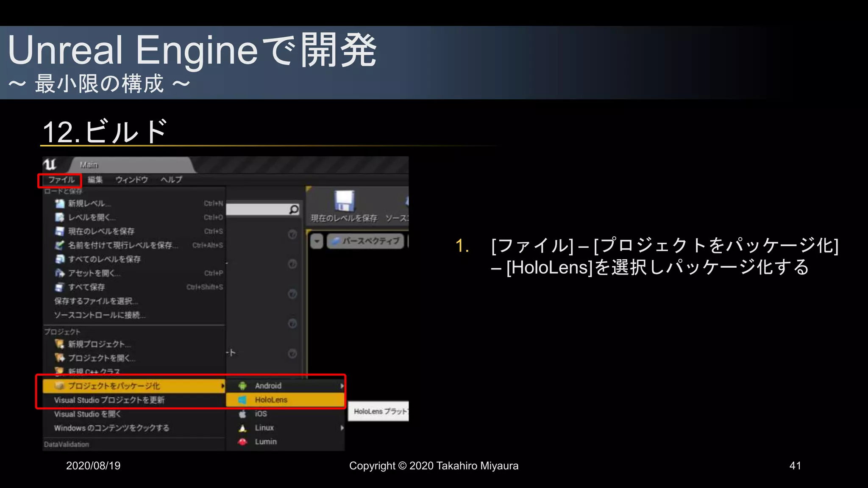Select すべてのレベルを保存
The width and height of the screenshot is (868, 488).
(x=134, y=259)
